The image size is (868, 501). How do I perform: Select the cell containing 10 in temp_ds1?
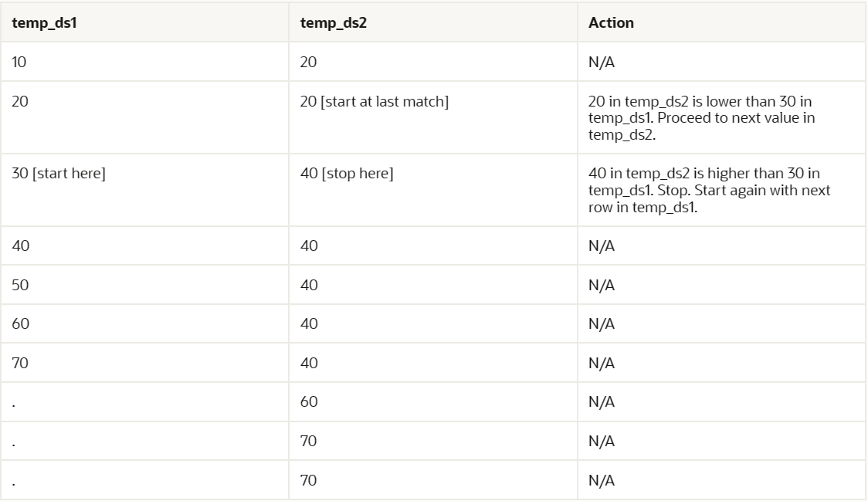(x=20, y=62)
